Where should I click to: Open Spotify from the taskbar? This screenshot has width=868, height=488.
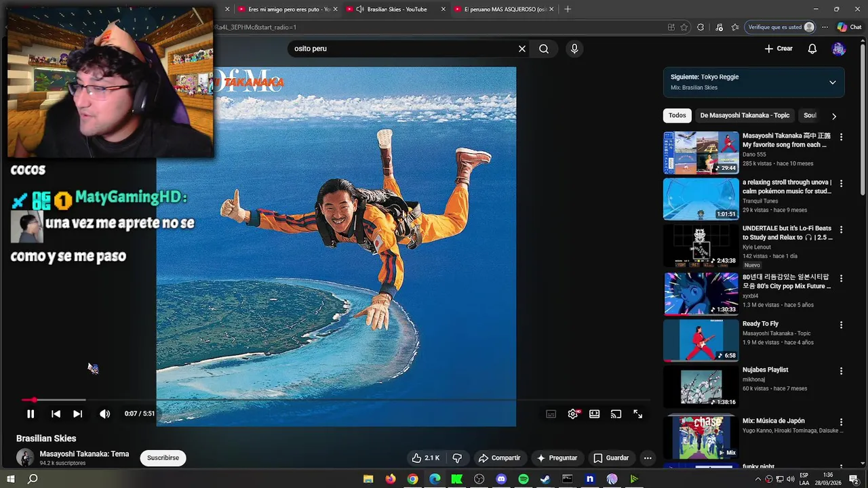click(524, 479)
